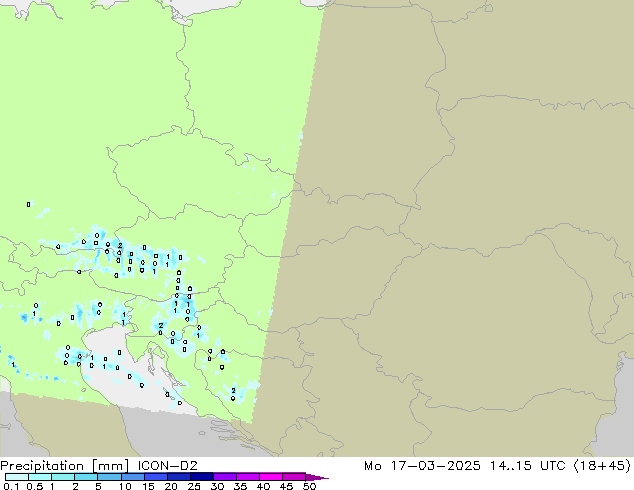Click the 25–30 mm navy legend swatch
634x490 pixels.
pos(201,477)
